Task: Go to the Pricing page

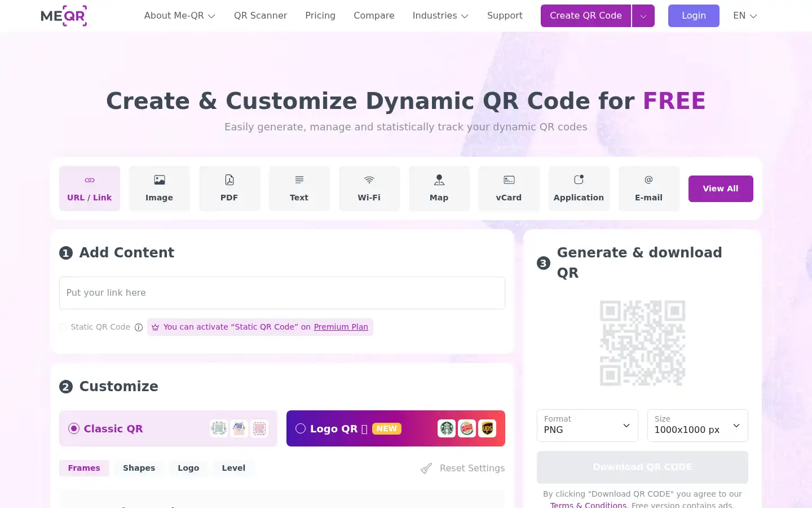Action: coord(320,16)
